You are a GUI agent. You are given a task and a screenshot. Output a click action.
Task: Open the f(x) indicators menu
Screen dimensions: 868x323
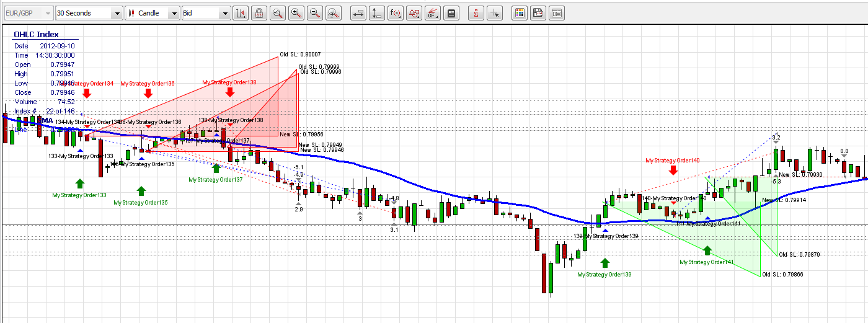pyautogui.click(x=396, y=12)
